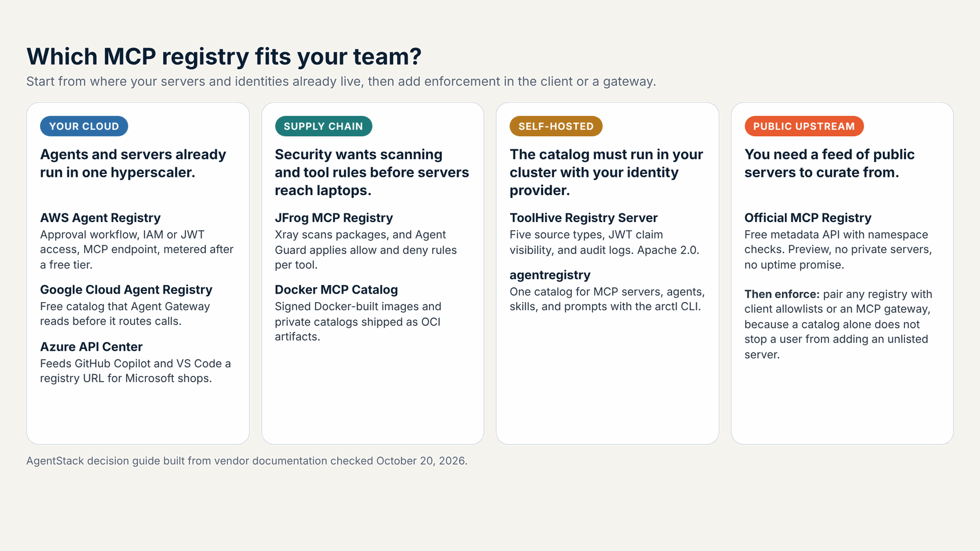The height and width of the screenshot is (551, 980).
Task: Click description 'Approval workflow, IAM or JWT access'
Action: (137, 249)
